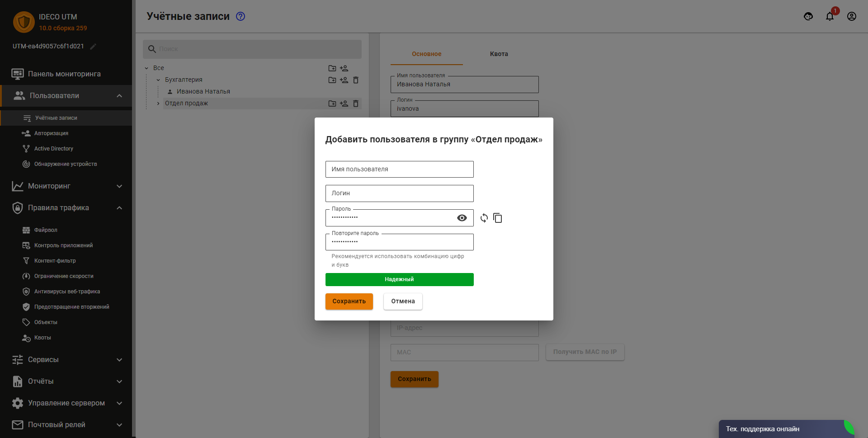Image resolution: width=868 pixels, height=438 pixels.
Task: Add a subgroup to Отдел продаж
Action: (x=332, y=104)
